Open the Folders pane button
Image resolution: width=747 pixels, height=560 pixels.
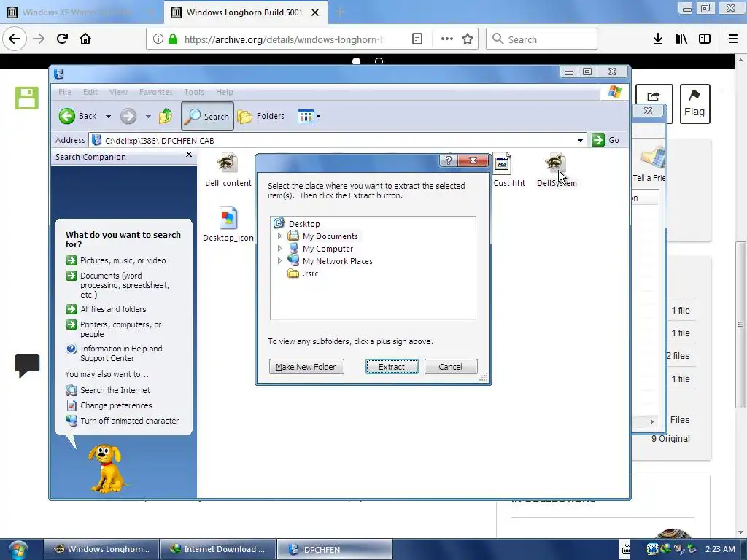(x=261, y=116)
